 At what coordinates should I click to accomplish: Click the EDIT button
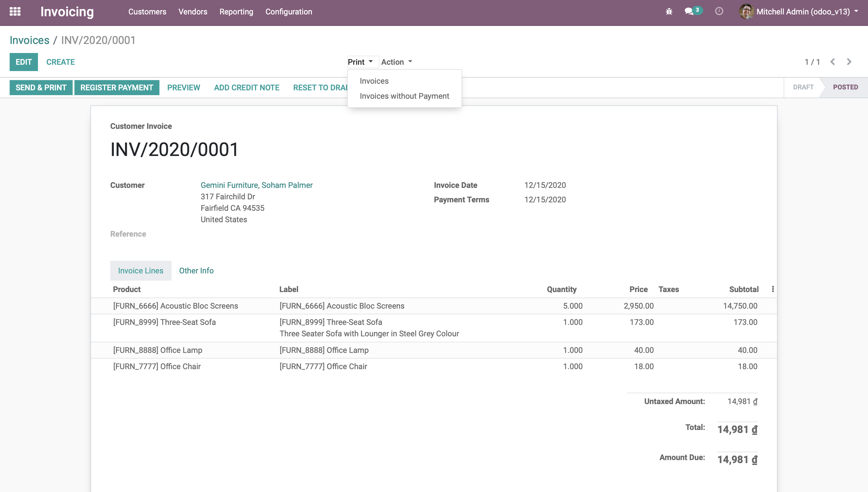[x=24, y=62]
